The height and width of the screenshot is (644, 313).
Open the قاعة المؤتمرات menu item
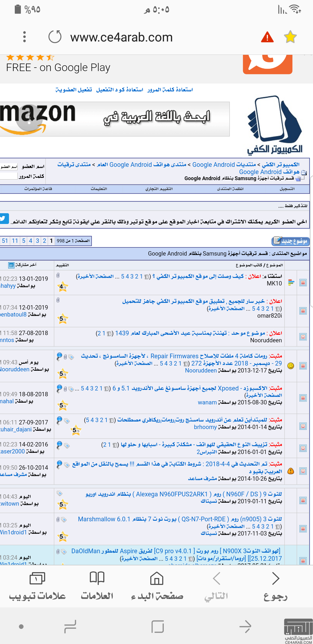[38, 189]
